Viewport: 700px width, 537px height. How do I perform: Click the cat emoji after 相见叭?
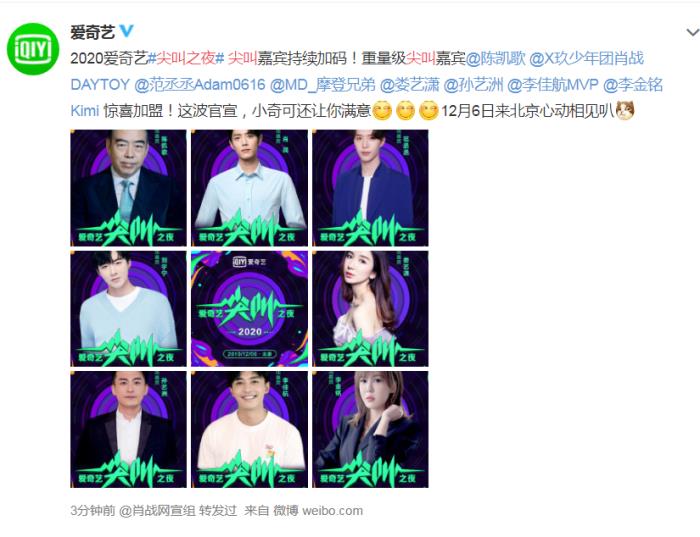point(625,111)
